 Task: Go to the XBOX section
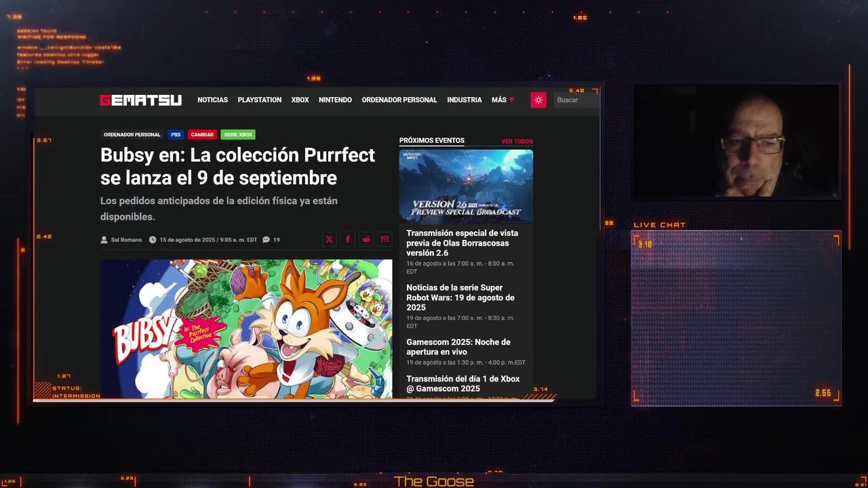(x=300, y=100)
